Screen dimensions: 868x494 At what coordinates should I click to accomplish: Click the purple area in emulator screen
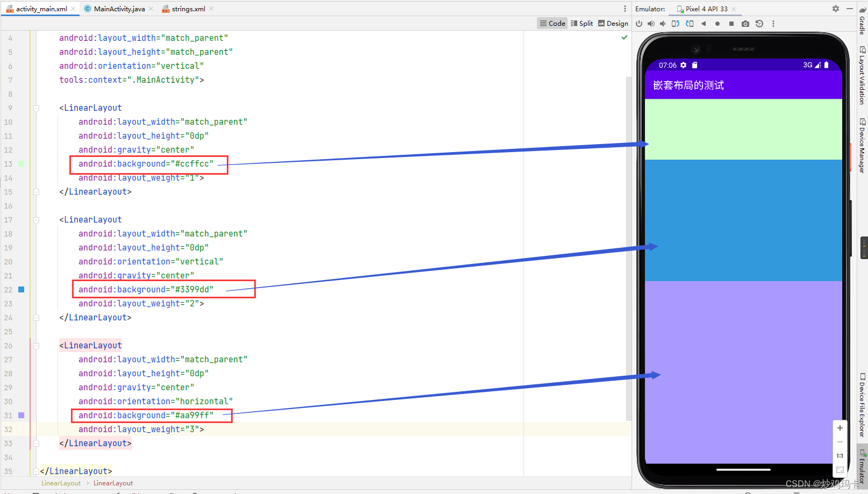pos(743,372)
